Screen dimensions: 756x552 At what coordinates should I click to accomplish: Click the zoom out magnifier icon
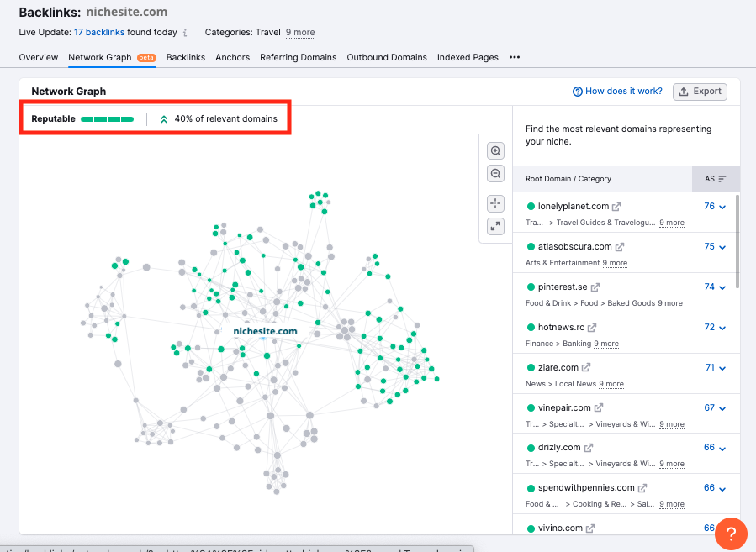496,174
